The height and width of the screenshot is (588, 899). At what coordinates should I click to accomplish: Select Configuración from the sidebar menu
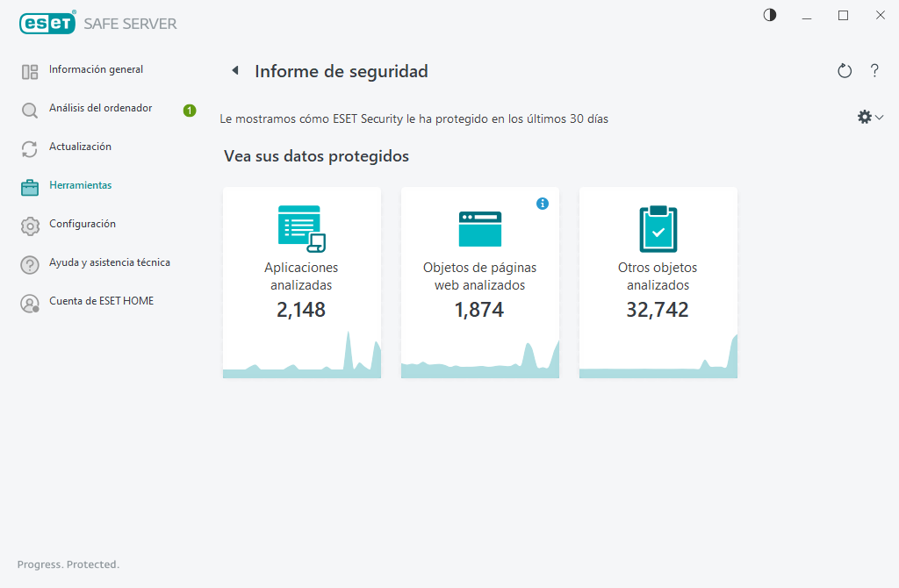coord(83,224)
